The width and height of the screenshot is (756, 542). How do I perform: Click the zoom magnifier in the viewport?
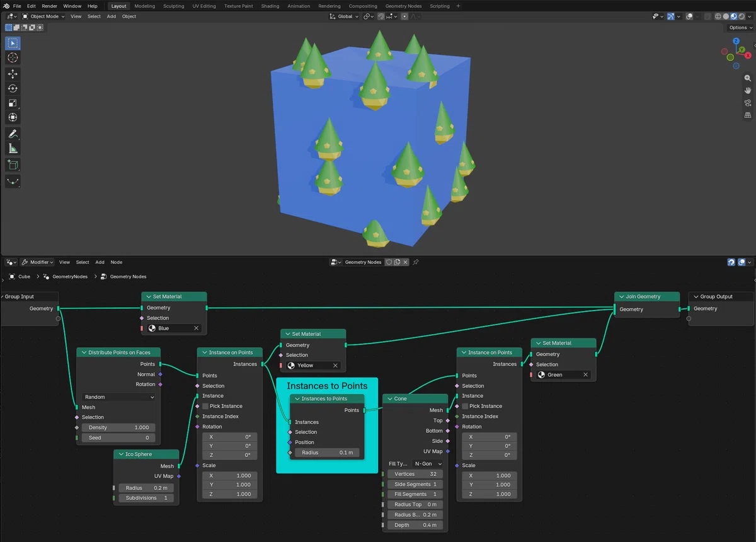point(748,78)
